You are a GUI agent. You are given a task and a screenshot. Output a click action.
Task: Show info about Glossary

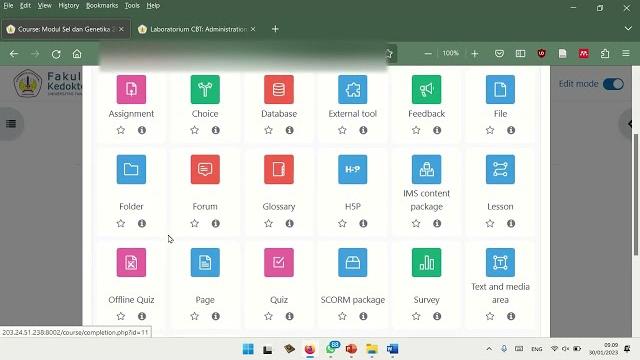(289, 223)
